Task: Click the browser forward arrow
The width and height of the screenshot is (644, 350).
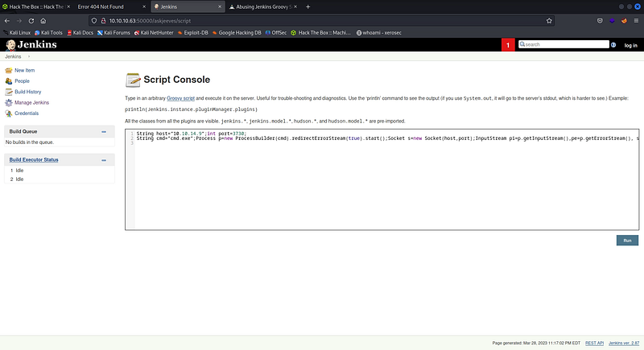Action: pos(19,20)
